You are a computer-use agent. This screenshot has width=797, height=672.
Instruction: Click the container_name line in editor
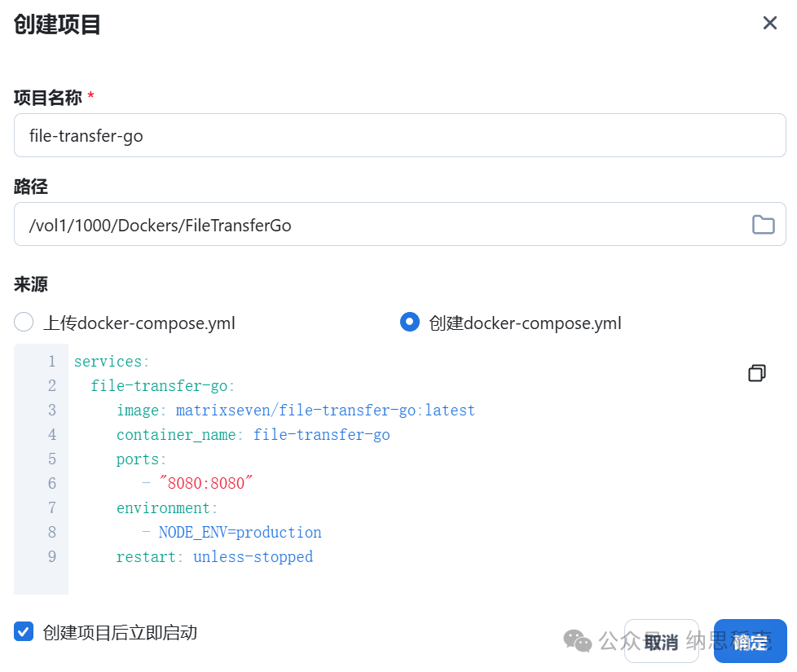[253, 434]
